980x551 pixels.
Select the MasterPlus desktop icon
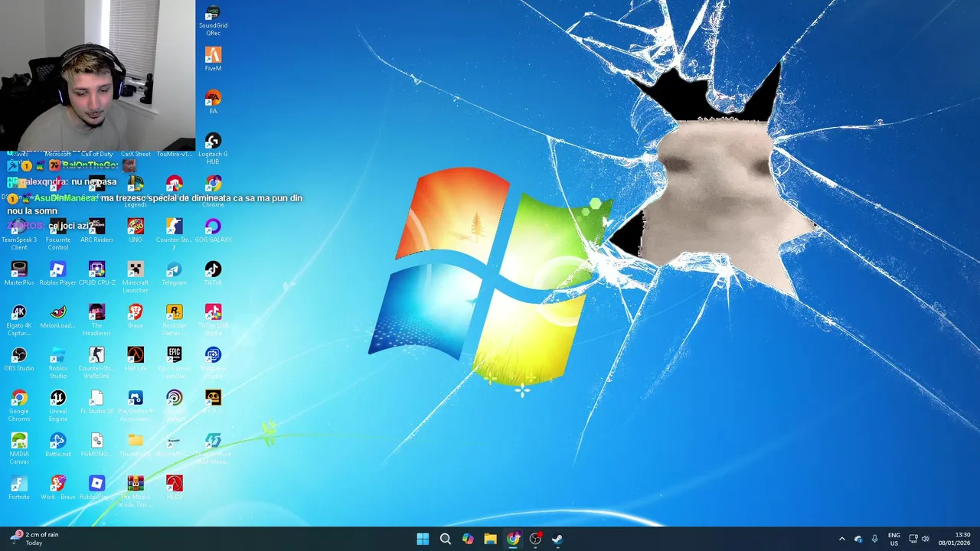pos(19,273)
